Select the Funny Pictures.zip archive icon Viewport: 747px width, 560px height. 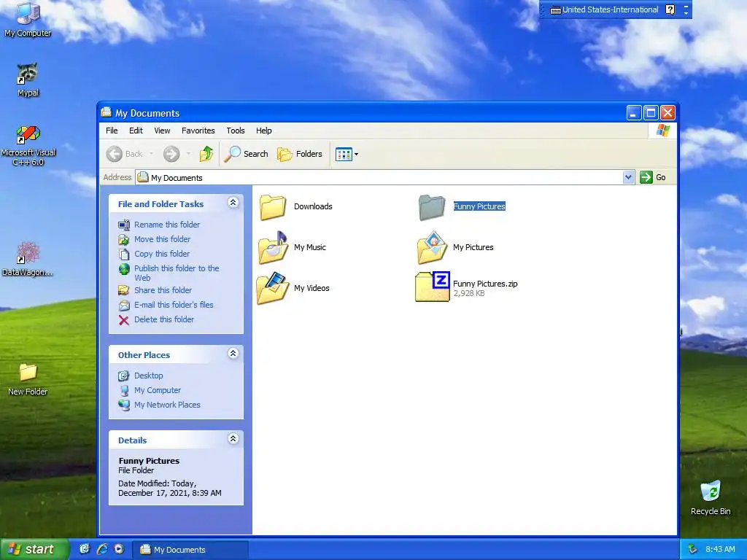(x=433, y=287)
